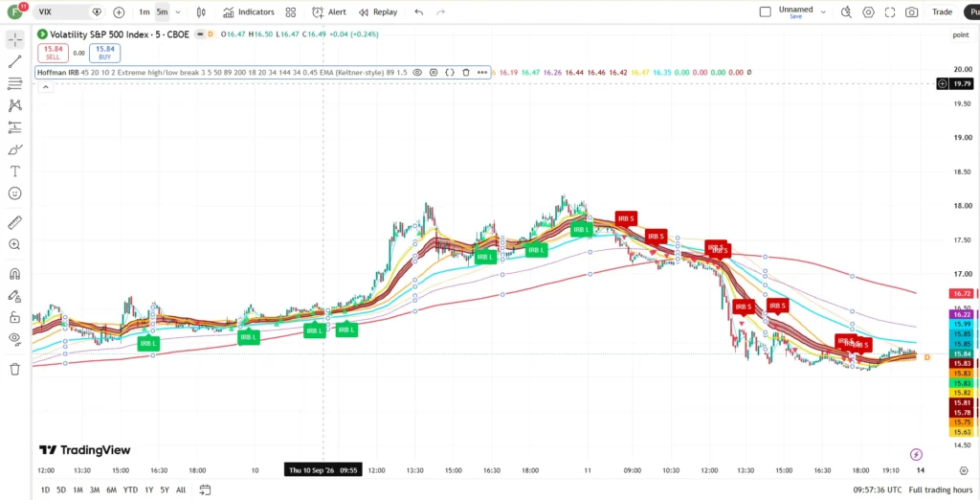Click the point unit label on price scale
The height and width of the screenshot is (500, 980).
961,35
